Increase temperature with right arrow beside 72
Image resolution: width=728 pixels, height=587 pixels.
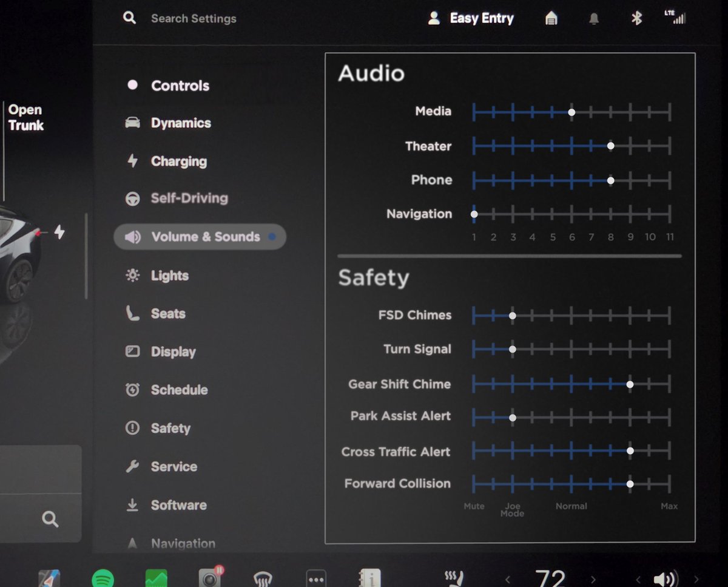click(593, 580)
